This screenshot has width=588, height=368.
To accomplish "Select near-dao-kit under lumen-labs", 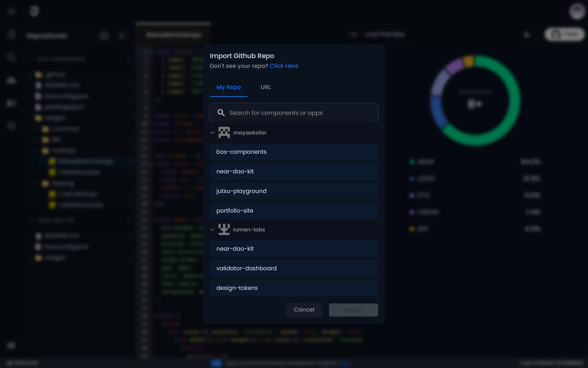I will coord(294,249).
